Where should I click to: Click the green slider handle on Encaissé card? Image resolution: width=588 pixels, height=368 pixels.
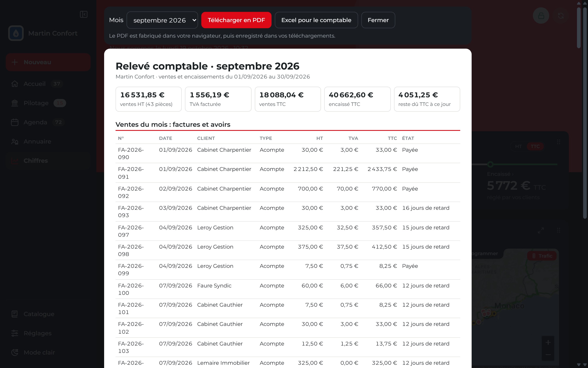(490, 165)
